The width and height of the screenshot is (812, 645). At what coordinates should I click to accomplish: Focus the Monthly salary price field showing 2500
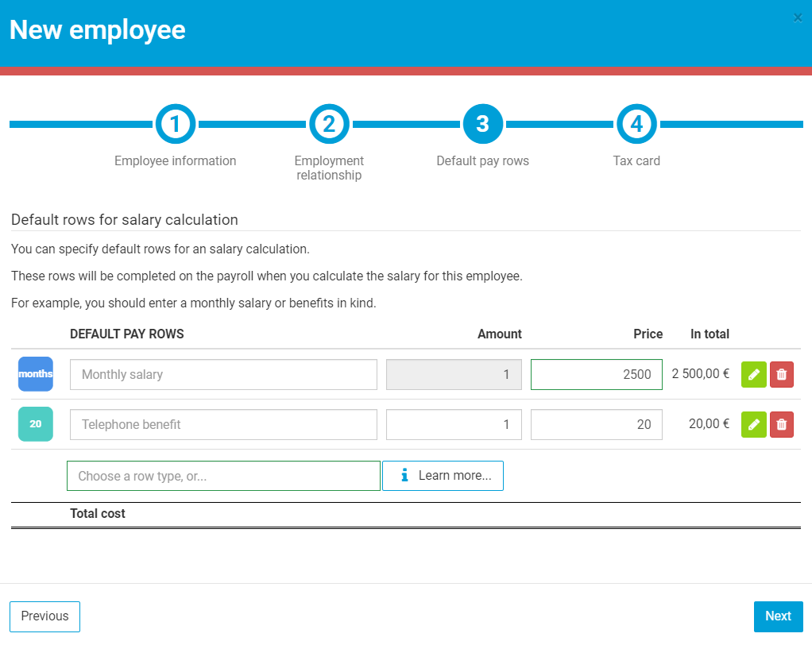point(596,374)
